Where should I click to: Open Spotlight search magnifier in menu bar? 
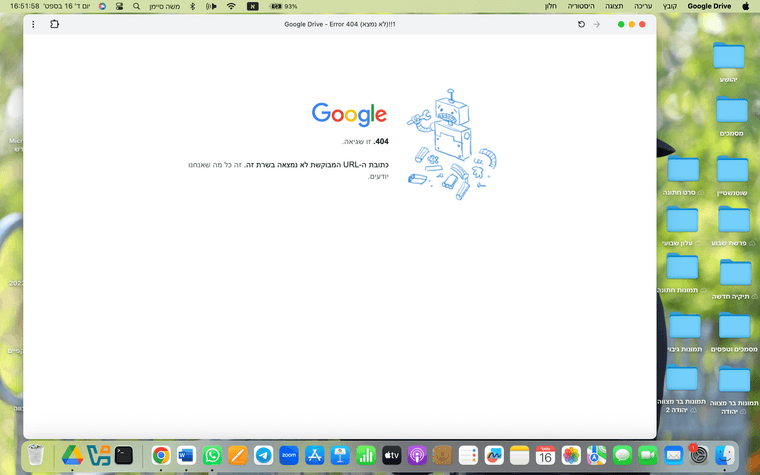(136, 6)
